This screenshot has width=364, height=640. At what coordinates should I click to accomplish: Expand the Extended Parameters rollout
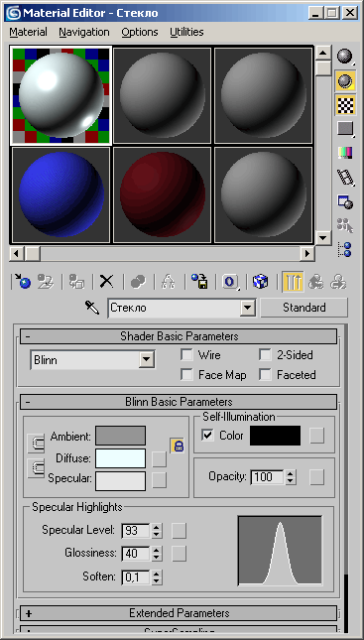point(179,613)
